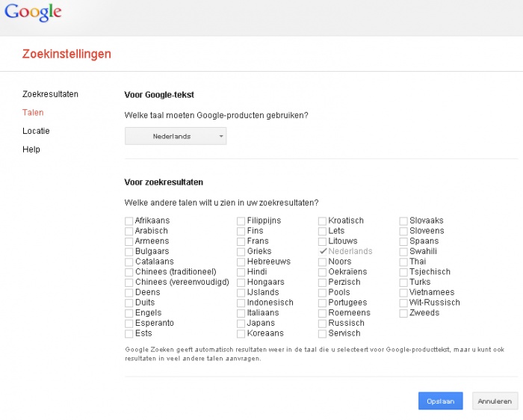The height and width of the screenshot is (420, 523).
Task: Check the Italiaans checkbox
Action: coord(241,313)
